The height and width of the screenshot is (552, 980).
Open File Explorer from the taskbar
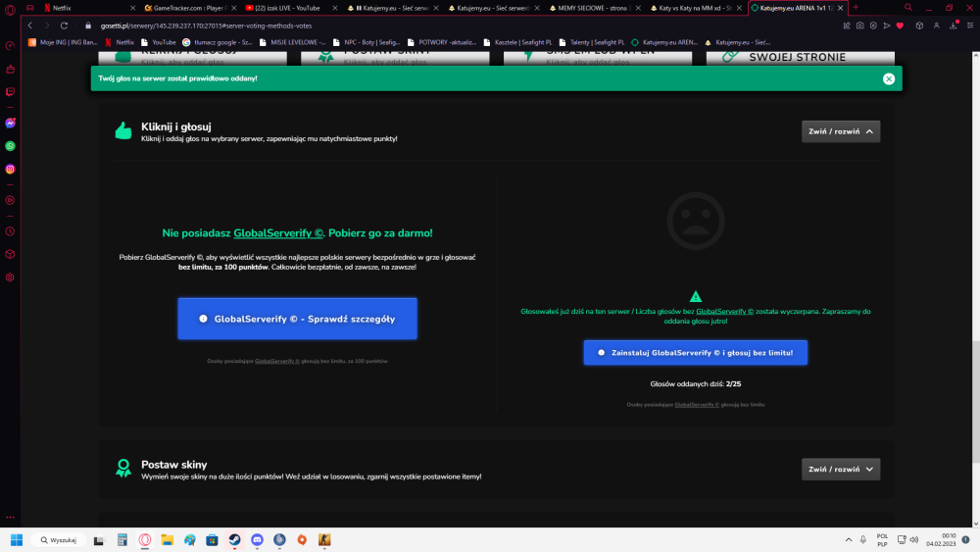point(167,540)
